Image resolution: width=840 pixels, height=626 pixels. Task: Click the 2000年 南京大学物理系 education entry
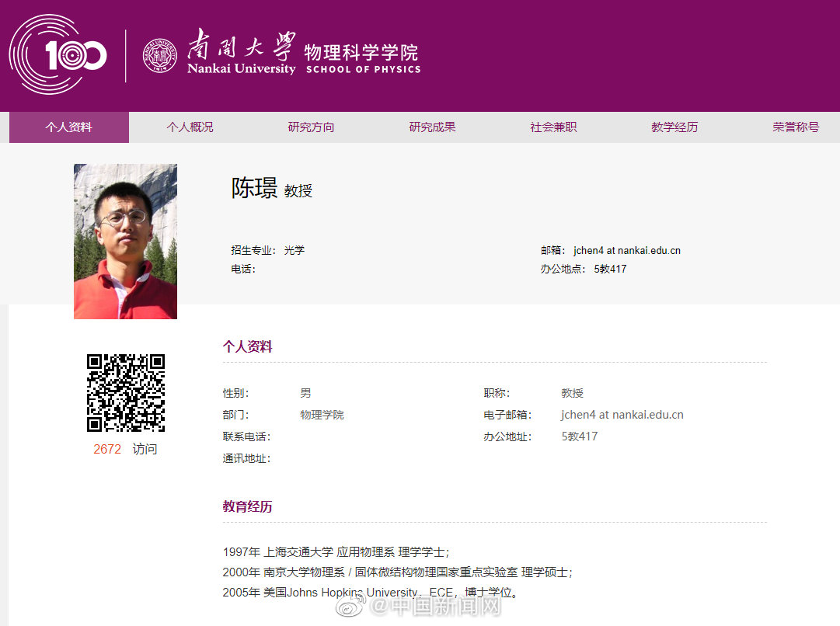[398, 572]
